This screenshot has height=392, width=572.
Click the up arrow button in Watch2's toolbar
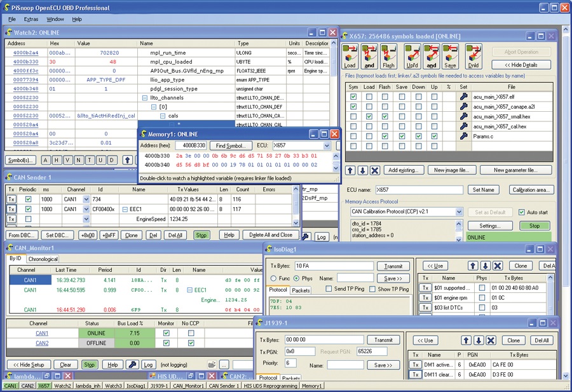127,160
